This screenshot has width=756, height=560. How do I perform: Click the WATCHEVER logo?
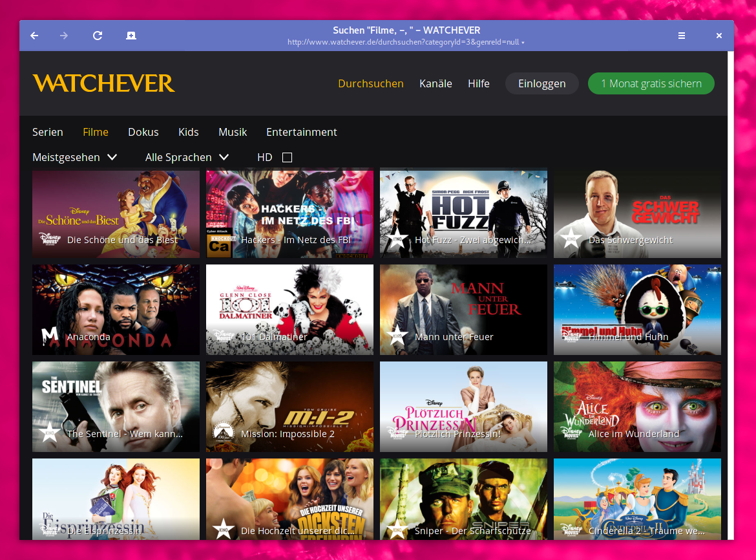click(103, 83)
